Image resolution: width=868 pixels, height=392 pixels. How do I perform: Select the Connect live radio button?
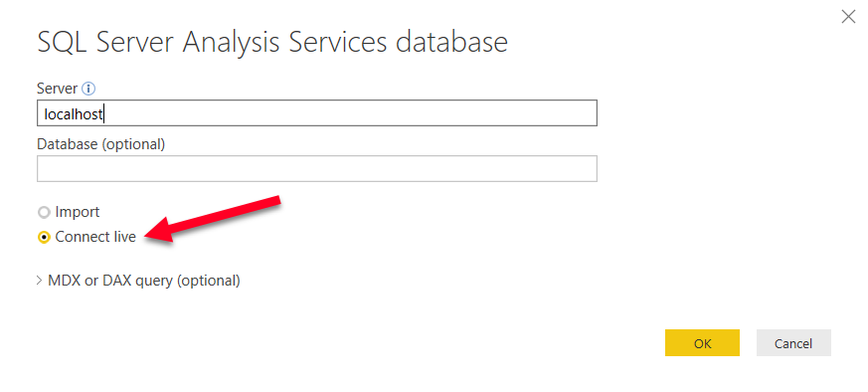[x=44, y=238]
